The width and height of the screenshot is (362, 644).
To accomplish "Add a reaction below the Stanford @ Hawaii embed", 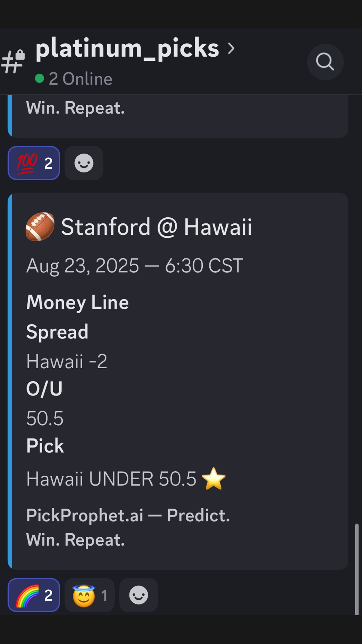I will click(138, 595).
